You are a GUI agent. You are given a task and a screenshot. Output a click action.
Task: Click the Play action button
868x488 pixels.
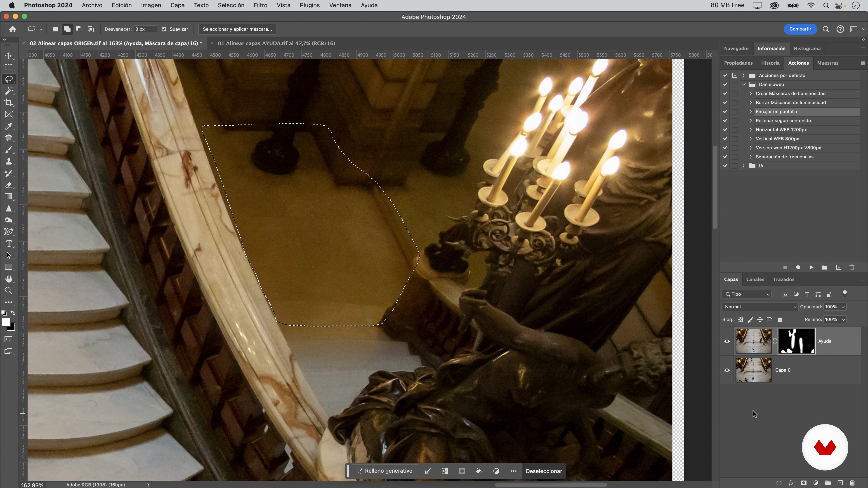click(x=811, y=267)
